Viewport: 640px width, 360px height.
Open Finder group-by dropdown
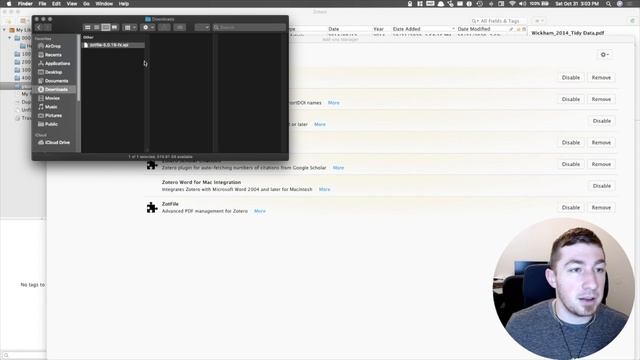click(130, 27)
